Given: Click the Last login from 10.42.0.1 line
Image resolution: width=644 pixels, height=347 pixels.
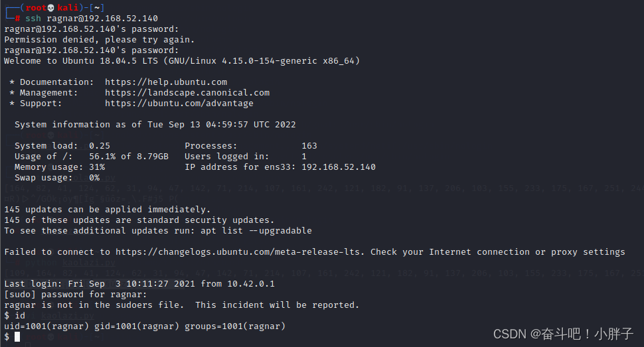Looking at the screenshot, I should tap(139, 284).
